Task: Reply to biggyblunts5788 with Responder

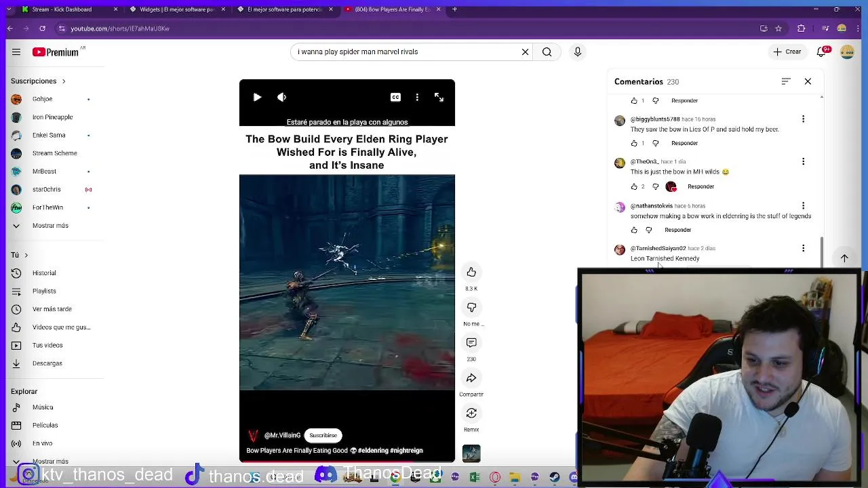Action: click(x=684, y=143)
